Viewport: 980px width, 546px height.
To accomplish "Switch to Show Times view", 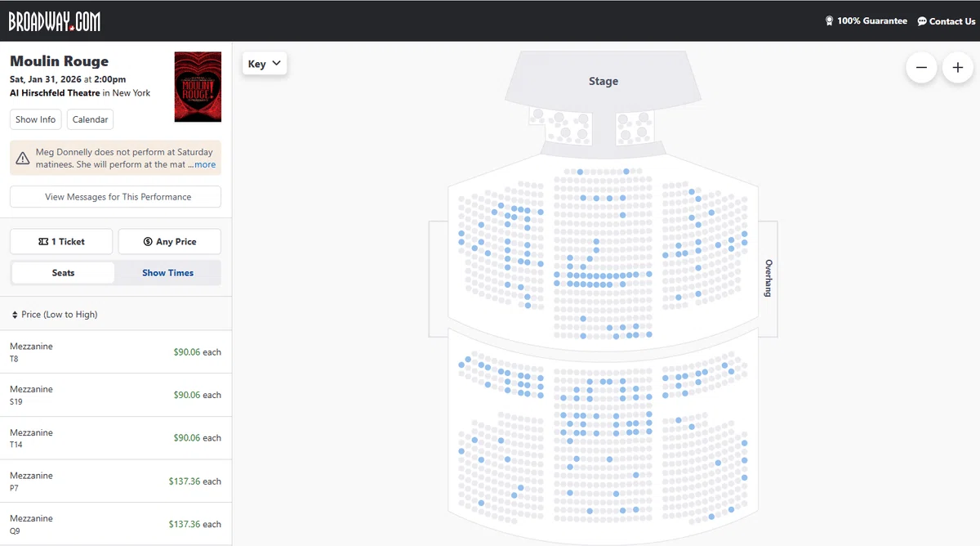I will pos(167,273).
